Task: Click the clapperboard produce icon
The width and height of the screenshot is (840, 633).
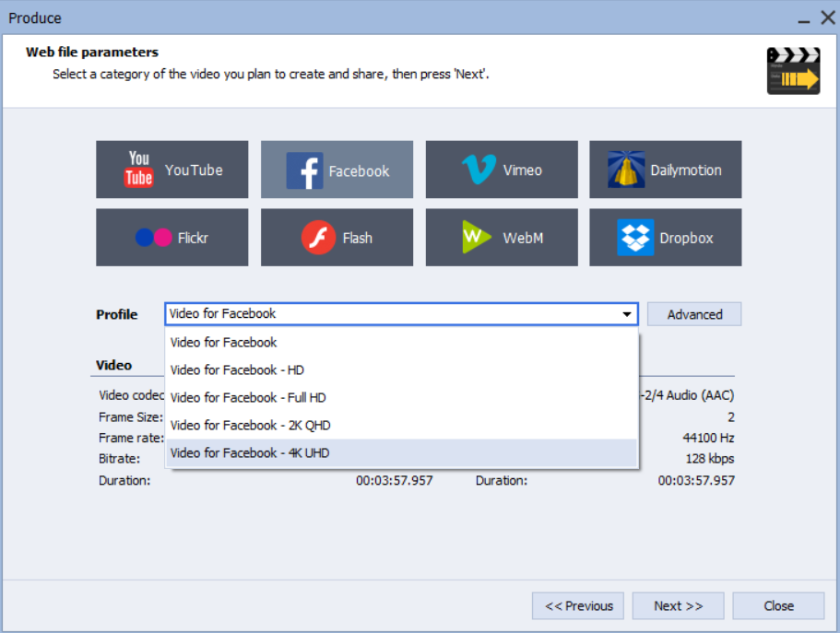Action: tap(793, 71)
